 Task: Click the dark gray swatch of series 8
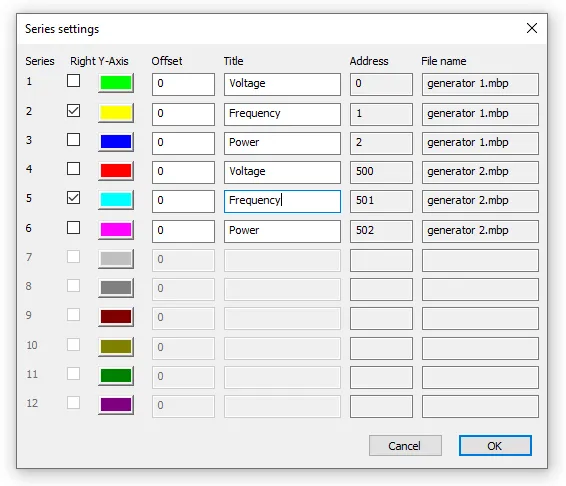click(x=116, y=288)
